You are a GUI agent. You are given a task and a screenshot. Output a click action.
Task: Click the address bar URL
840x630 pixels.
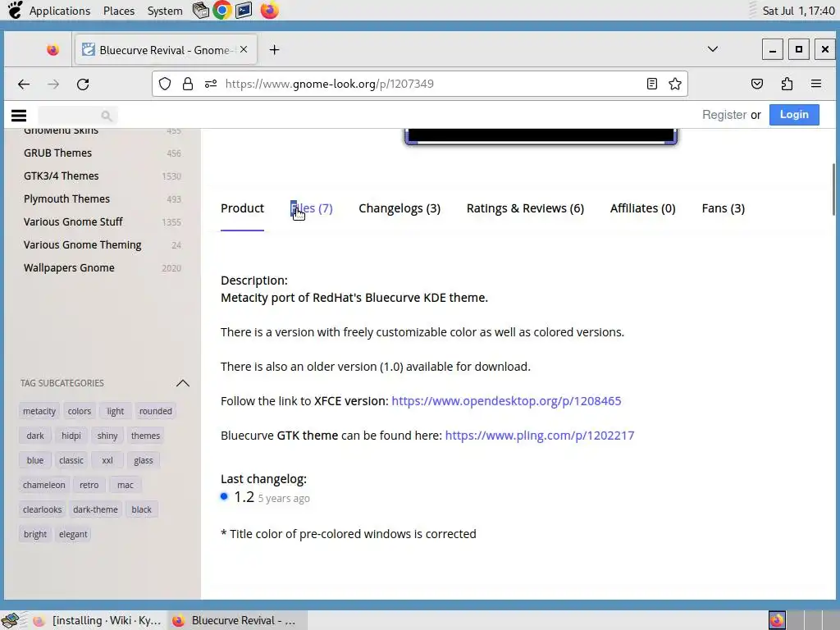pyautogui.click(x=330, y=84)
